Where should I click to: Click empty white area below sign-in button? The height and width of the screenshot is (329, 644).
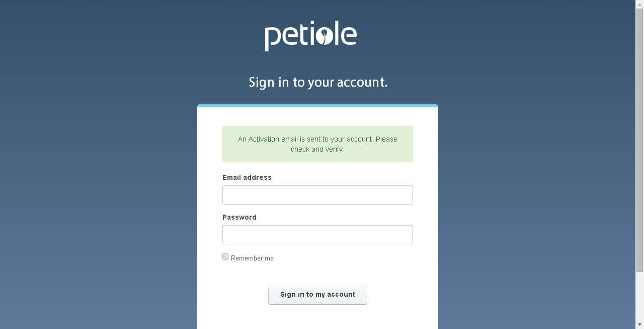[x=317, y=317]
